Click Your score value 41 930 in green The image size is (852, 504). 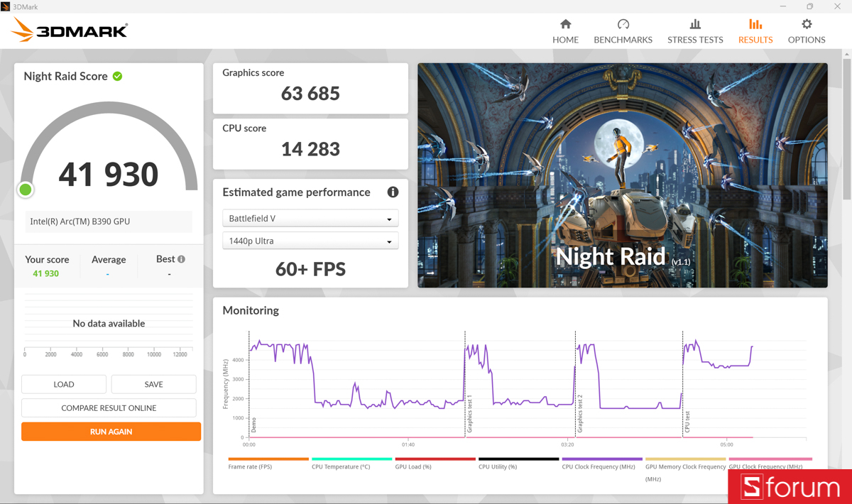click(46, 273)
